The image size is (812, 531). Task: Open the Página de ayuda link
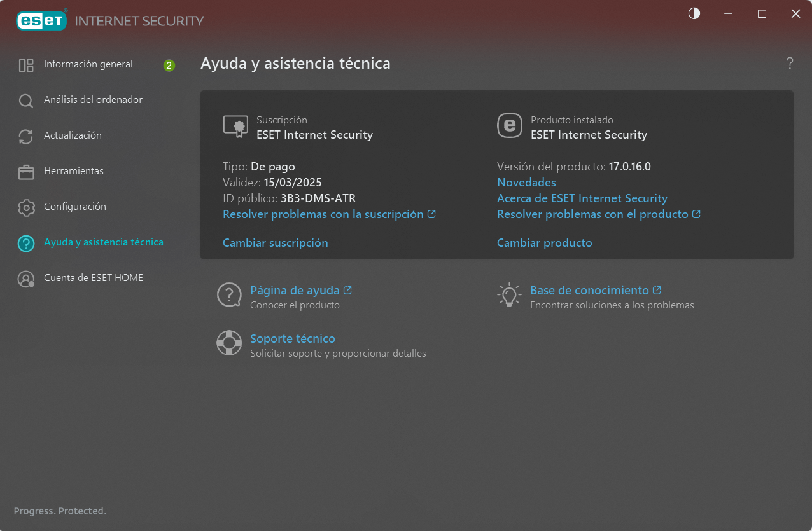[295, 290]
